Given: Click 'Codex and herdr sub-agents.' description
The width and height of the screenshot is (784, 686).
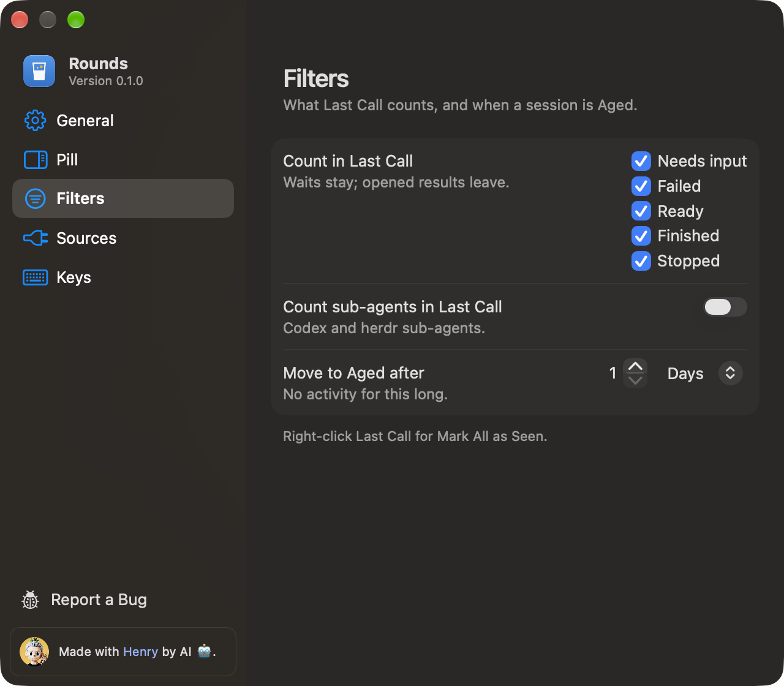Looking at the screenshot, I should pyautogui.click(x=384, y=328).
